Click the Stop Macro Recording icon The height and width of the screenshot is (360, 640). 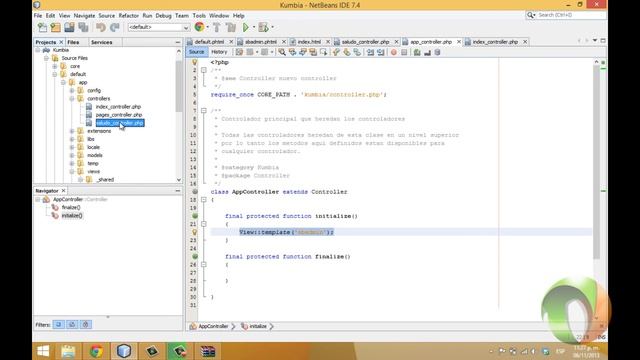pos(404,52)
